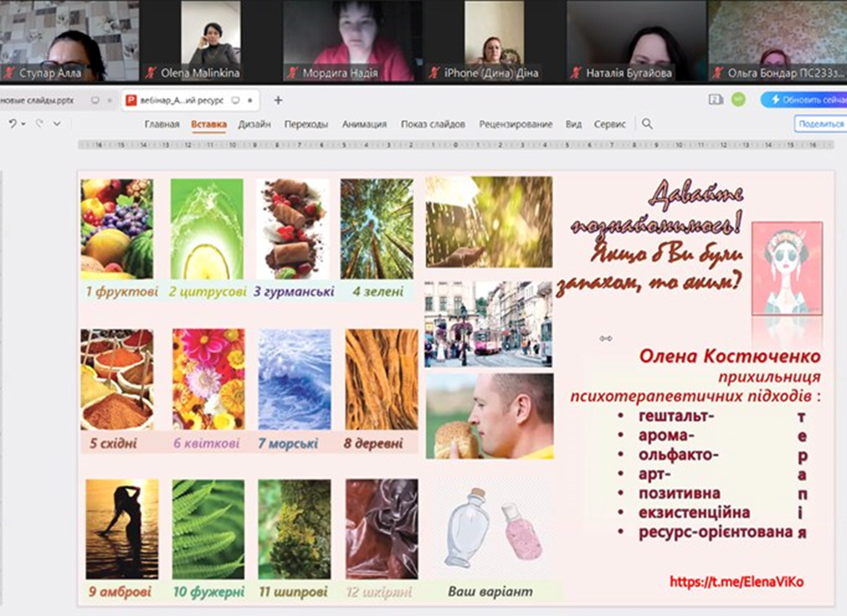Click the window layout icon near avatar
The height and width of the screenshot is (616, 847).
(716, 100)
